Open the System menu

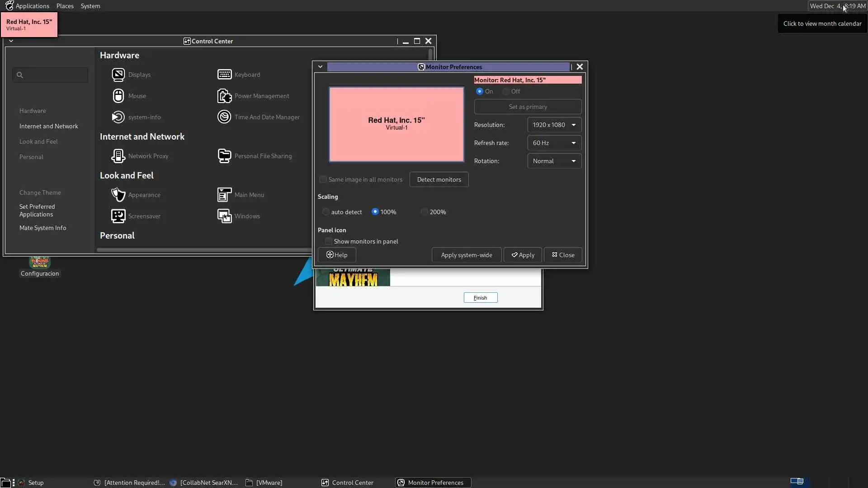[x=90, y=6]
